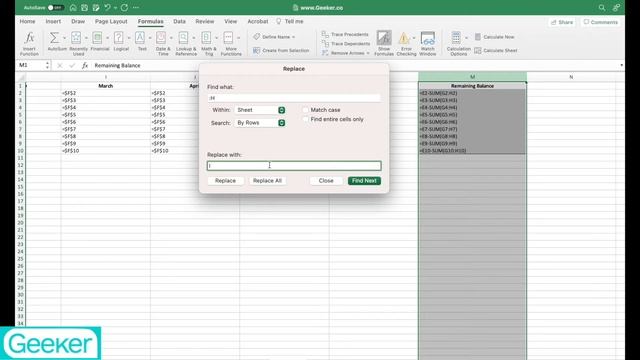The width and height of the screenshot is (640, 360).
Task: Open the Within Sheet dropdown
Action: 260,110
